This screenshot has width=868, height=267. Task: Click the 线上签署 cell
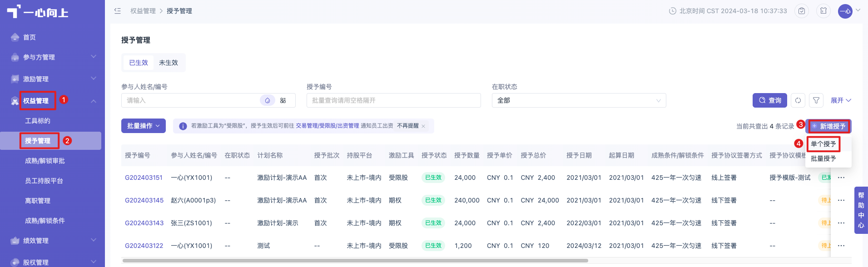point(724,178)
